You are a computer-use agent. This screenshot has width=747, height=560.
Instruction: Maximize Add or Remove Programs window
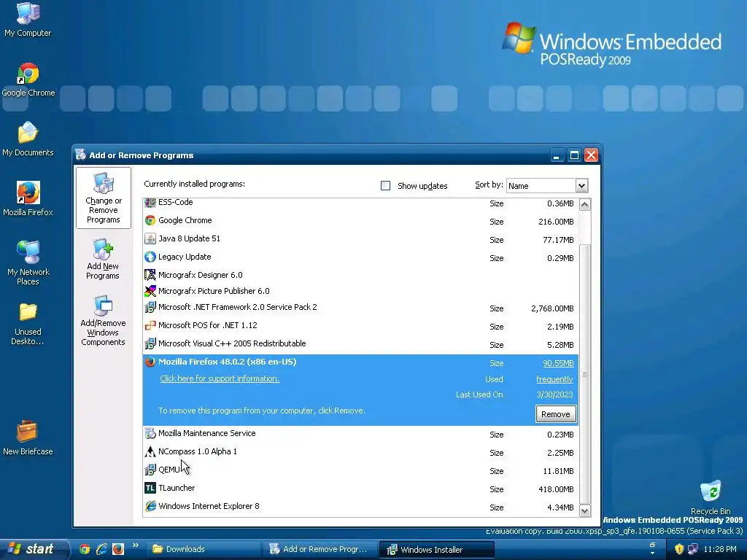pos(574,155)
